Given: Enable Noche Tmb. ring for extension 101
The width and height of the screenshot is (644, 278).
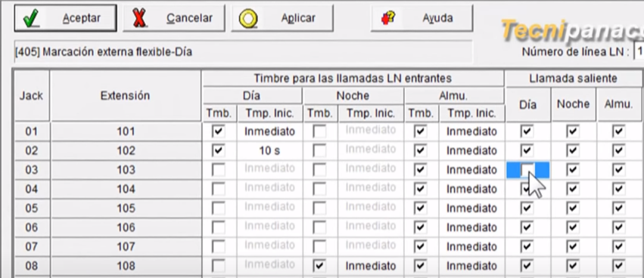Looking at the screenshot, I should tap(319, 131).
